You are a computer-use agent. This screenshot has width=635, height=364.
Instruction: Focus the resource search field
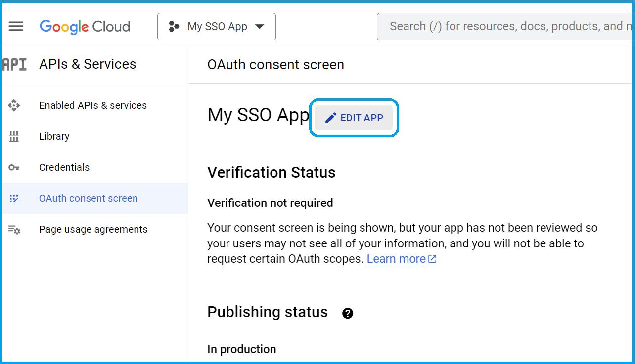pos(505,27)
